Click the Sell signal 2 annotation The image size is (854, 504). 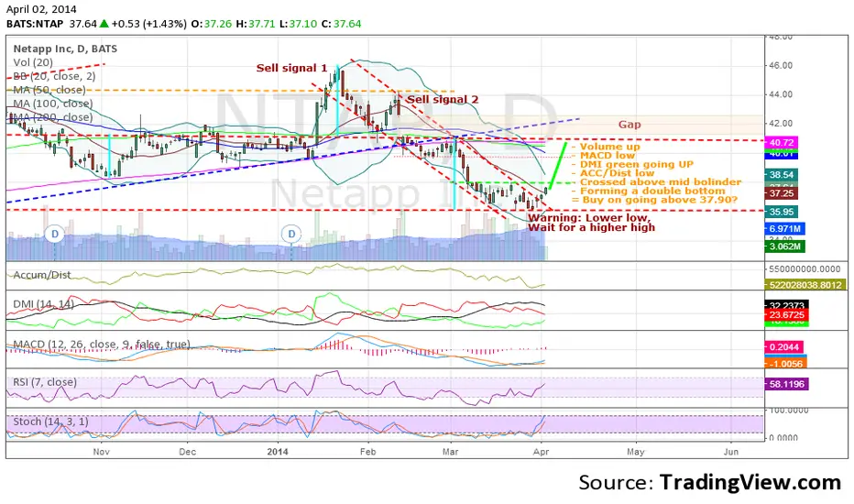tap(443, 99)
